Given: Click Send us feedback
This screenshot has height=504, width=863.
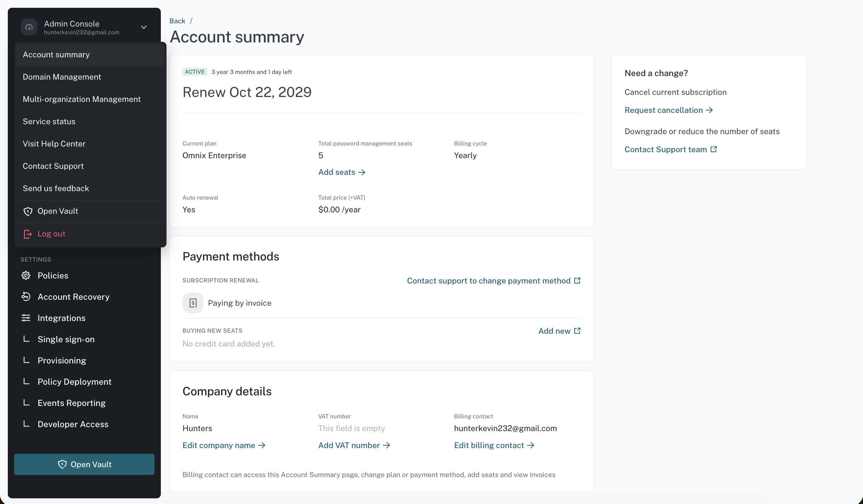Looking at the screenshot, I should tap(90, 188).
